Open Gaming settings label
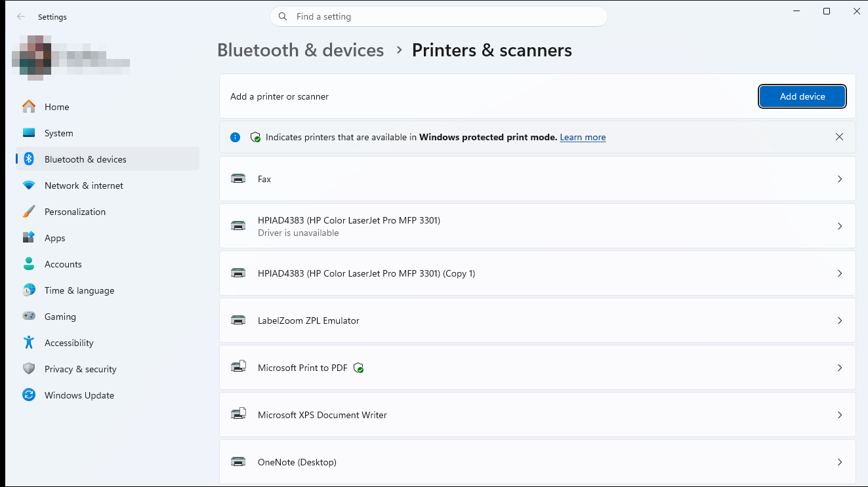 pos(60,317)
